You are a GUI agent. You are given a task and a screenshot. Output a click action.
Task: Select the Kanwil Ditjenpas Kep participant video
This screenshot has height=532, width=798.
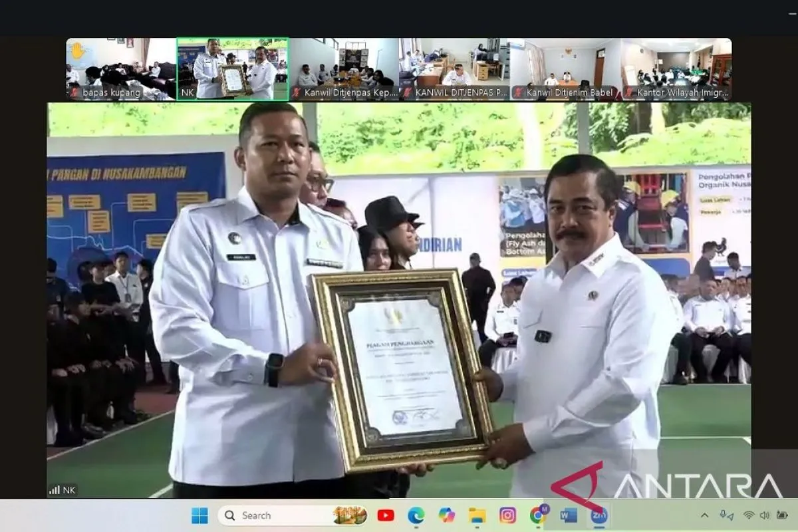coord(343,69)
